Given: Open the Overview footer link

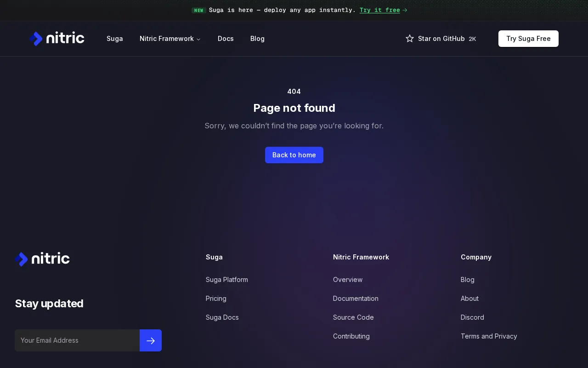Looking at the screenshot, I should 348,280.
